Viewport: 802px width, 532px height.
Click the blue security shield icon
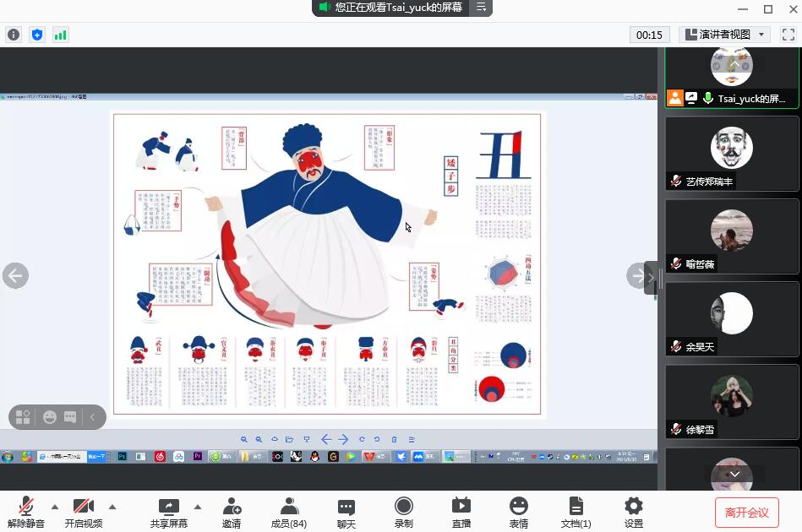[x=36, y=35]
